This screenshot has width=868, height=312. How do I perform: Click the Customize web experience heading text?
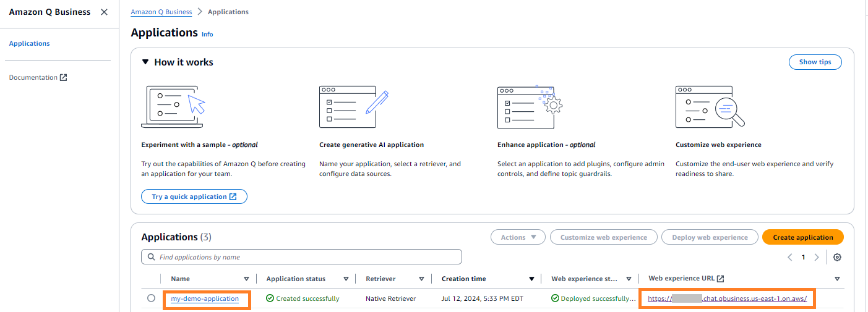click(718, 145)
